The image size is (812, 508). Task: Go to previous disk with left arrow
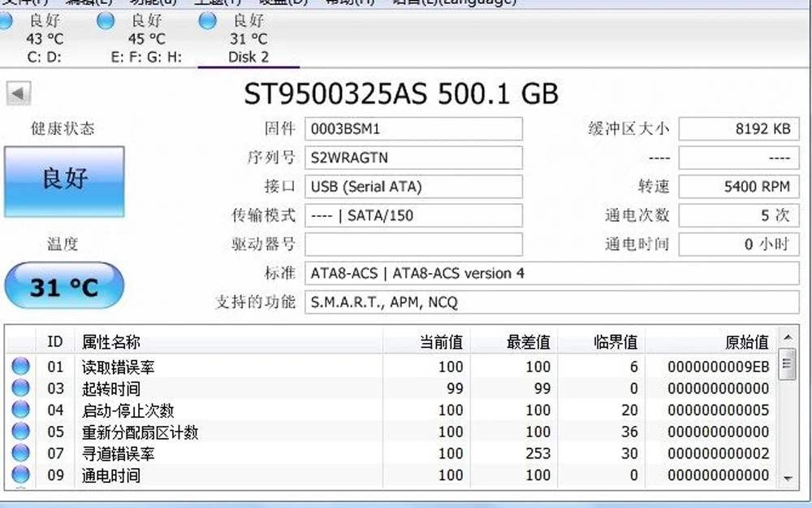(x=19, y=93)
